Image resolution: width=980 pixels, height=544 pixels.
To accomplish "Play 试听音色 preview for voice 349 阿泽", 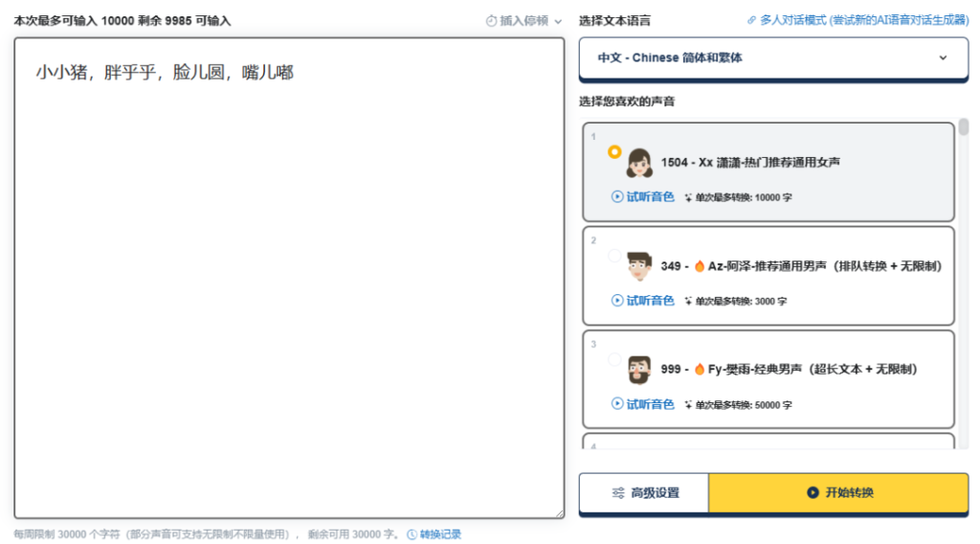I will 642,301.
